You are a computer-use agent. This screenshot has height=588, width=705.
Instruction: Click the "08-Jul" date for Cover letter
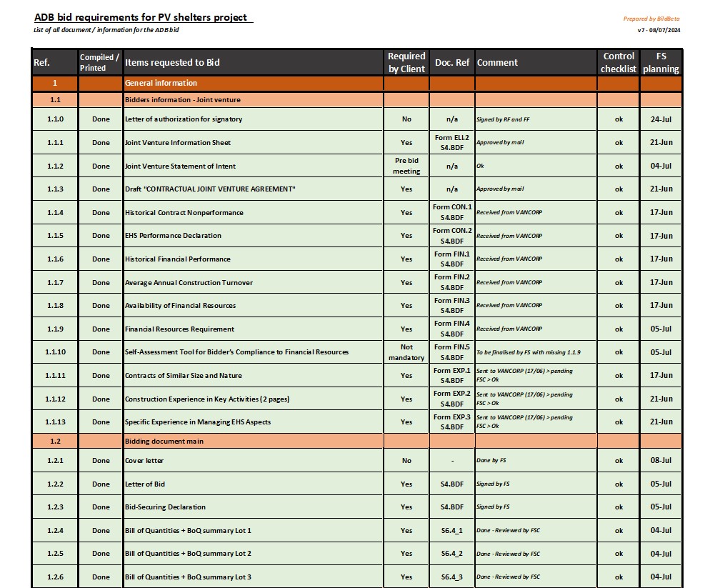pos(661,461)
